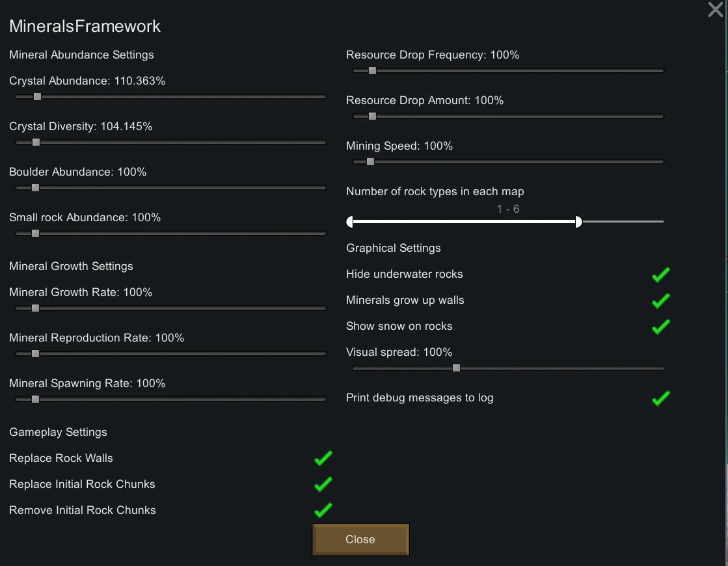Toggle Minerals grow up walls checkmark
Image resolution: width=728 pixels, height=566 pixels.
click(660, 301)
